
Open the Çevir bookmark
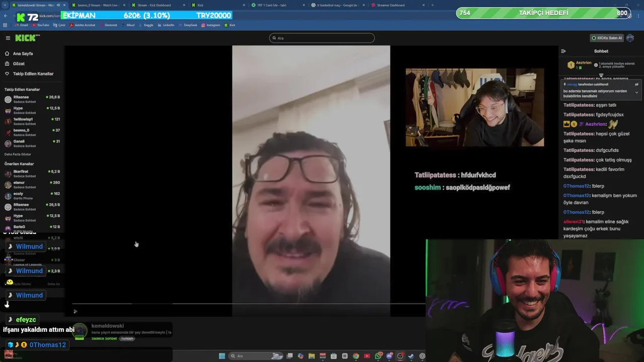(x=59, y=25)
